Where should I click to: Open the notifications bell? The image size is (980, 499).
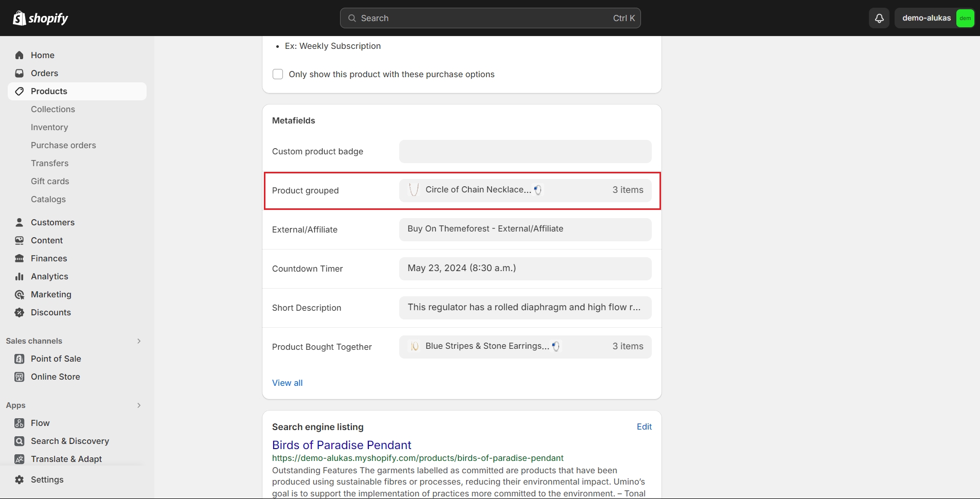click(879, 18)
